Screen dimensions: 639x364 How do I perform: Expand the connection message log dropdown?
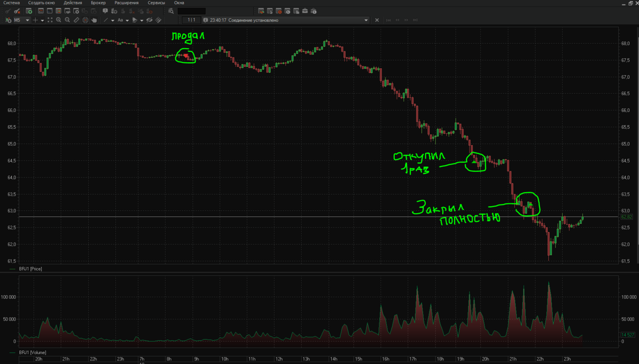[366, 20]
